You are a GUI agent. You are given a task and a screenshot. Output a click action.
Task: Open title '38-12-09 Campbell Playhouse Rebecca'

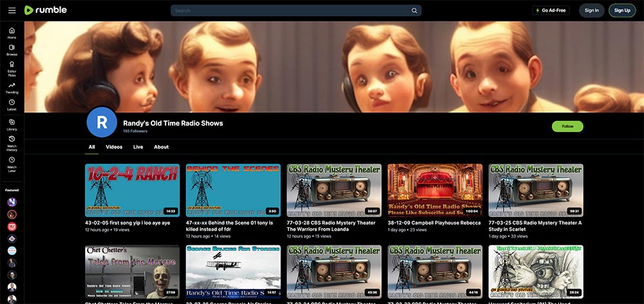coord(434,223)
